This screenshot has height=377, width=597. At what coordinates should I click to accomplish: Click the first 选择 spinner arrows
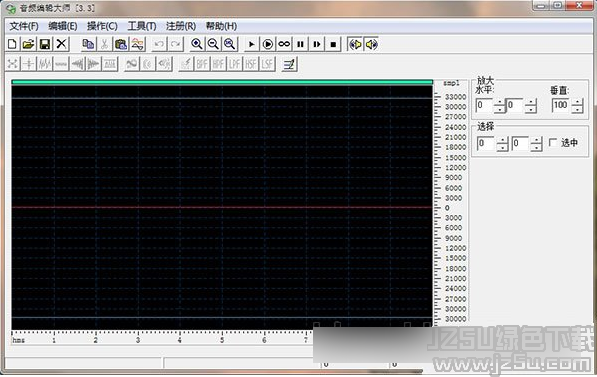coord(502,144)
